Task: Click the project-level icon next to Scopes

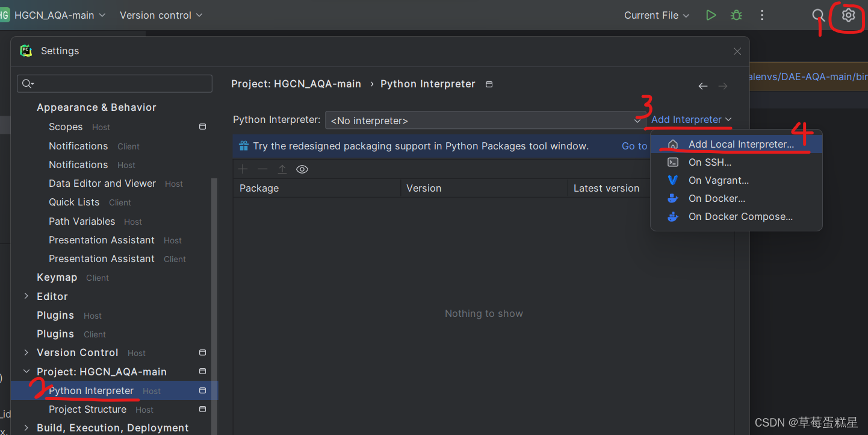Action: coord(202,127)
